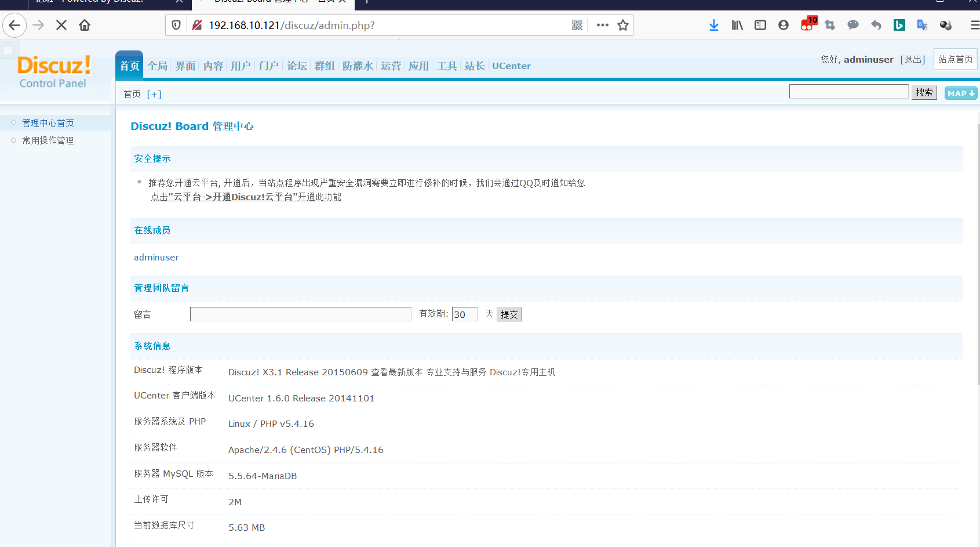Click the Apache/2.4.6 (CentOS) PHP/5.4.16 value
Viewport: 980px width, 547px height.
pos(306,450)
